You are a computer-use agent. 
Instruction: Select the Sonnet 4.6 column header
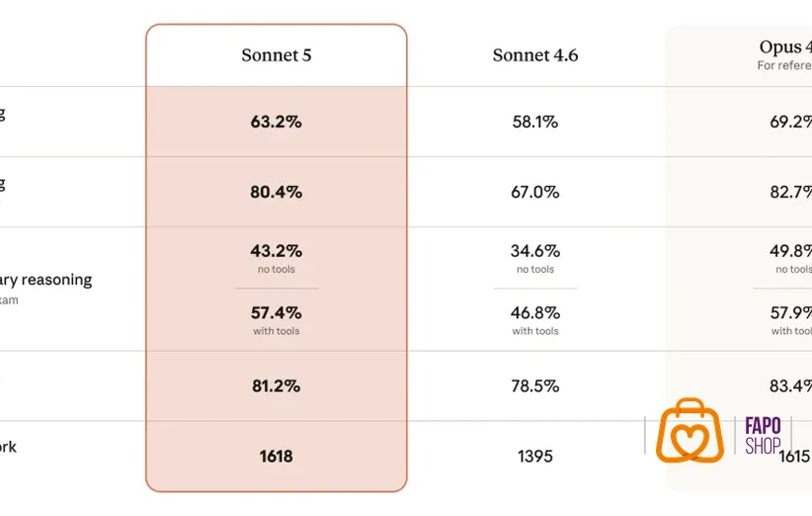535,55
